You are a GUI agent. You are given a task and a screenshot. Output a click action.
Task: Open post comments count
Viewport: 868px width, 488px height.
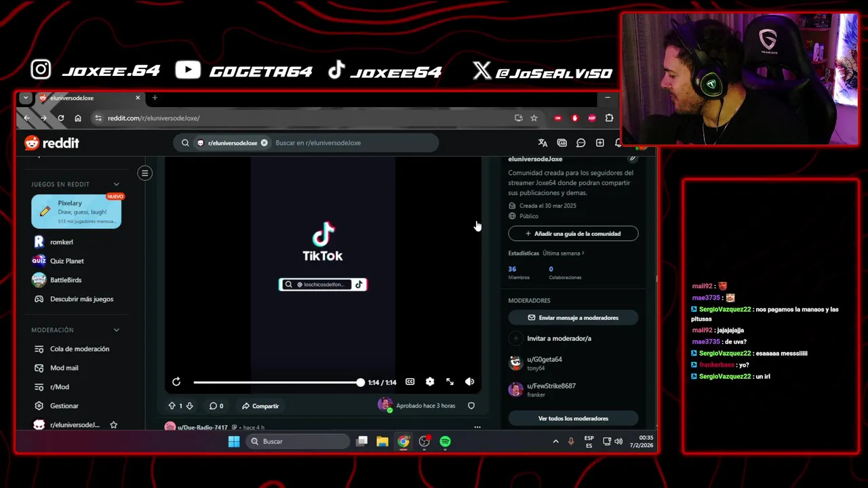(x=216, y=406)
